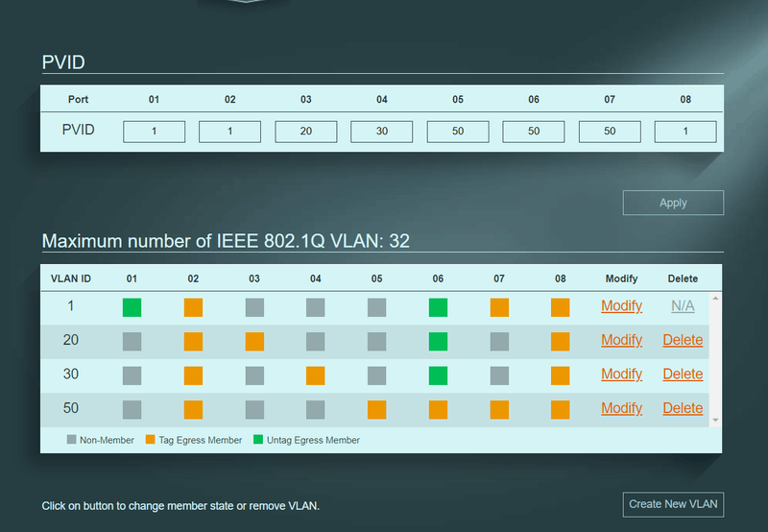Toggle VLAN 50 port 08 orange square
768x532 pixels.
click(561, 409)
